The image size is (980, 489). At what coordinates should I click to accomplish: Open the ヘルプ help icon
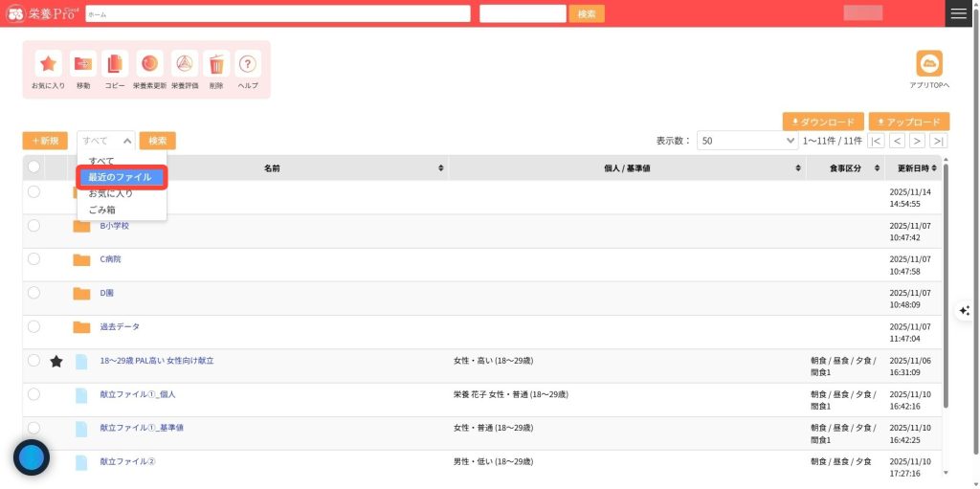[x=248, y=64]
